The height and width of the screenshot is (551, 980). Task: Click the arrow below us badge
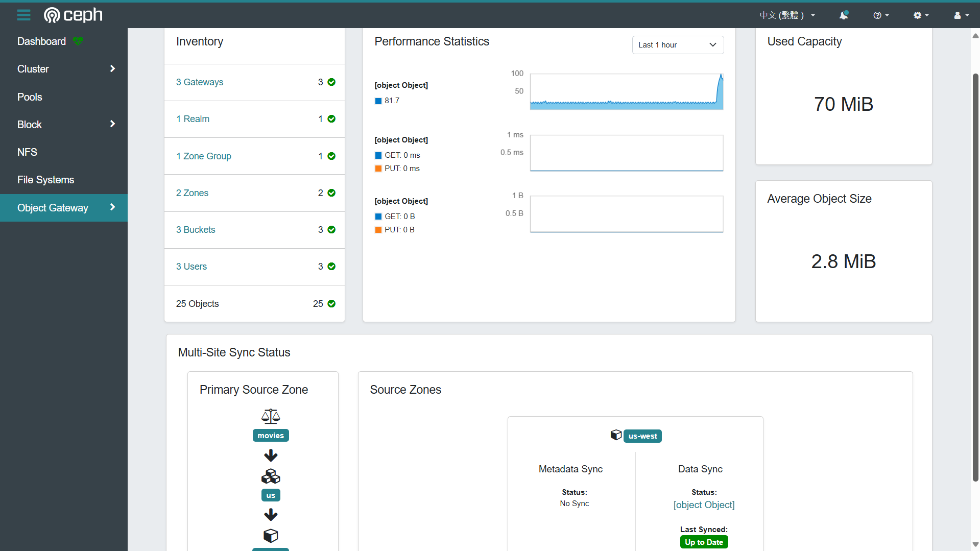pos(271,514)
